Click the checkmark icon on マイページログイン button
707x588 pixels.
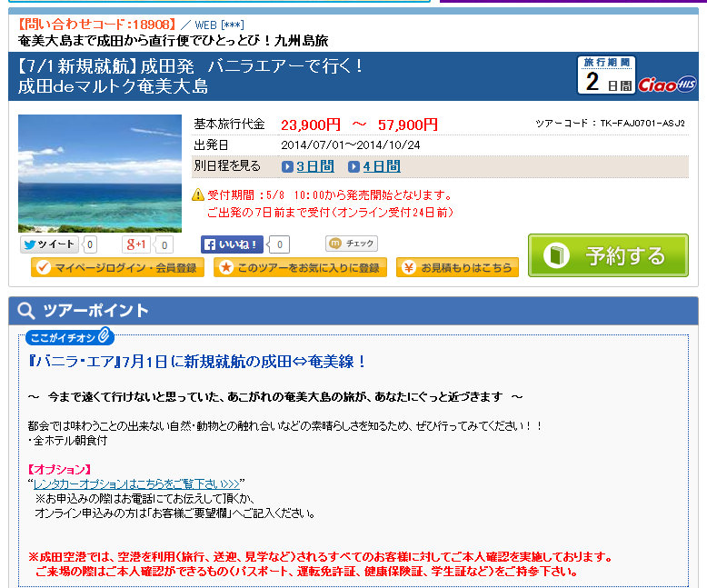[x=44, y=267]
